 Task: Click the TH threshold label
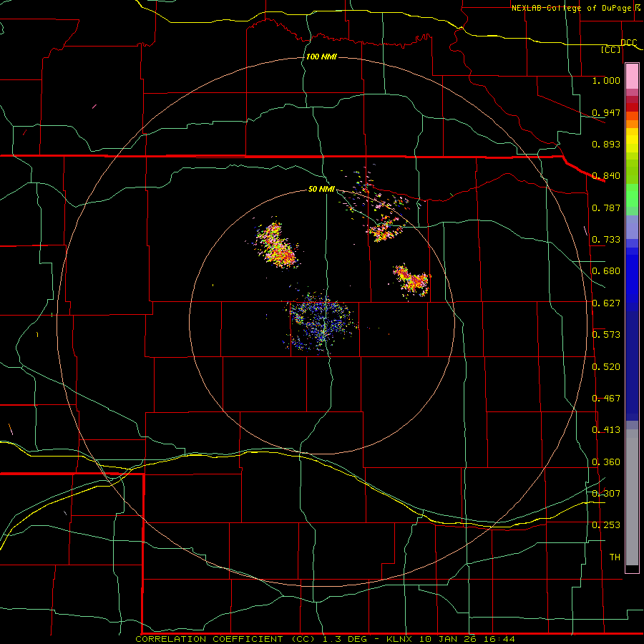615,557
